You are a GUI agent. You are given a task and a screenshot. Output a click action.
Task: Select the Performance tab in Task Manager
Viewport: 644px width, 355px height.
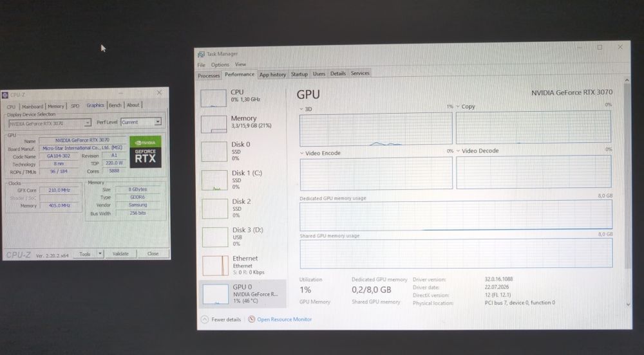click(x=240, y=74)
